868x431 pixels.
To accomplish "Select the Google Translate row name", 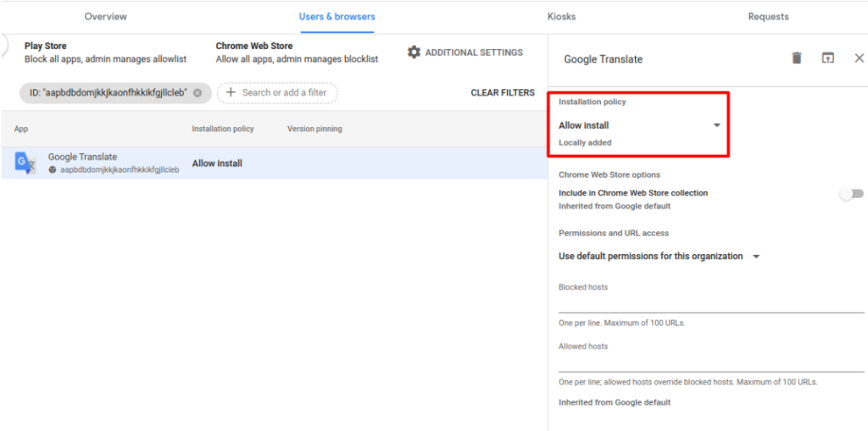I will pyautogui.click(x=82, y=157).
